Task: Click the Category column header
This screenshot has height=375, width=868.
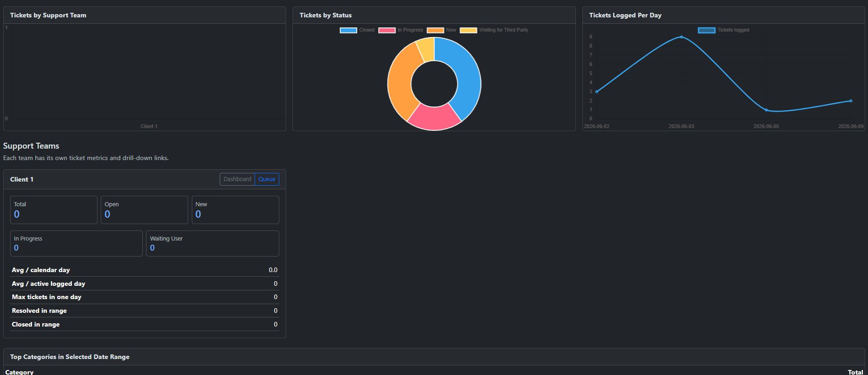Action: 19,372
